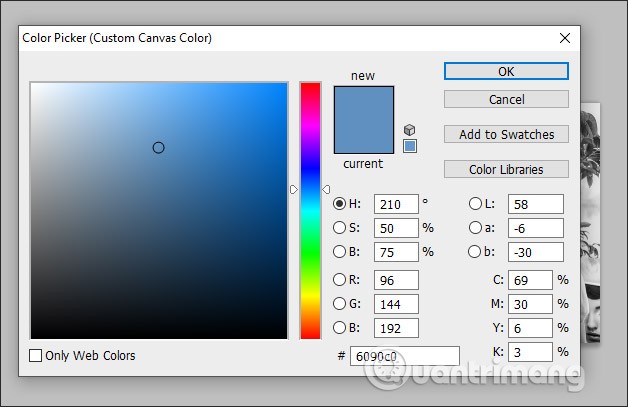The image size is (628, 407).
Task: Click Add to Swatches button
Action: (x=506, y=134)
